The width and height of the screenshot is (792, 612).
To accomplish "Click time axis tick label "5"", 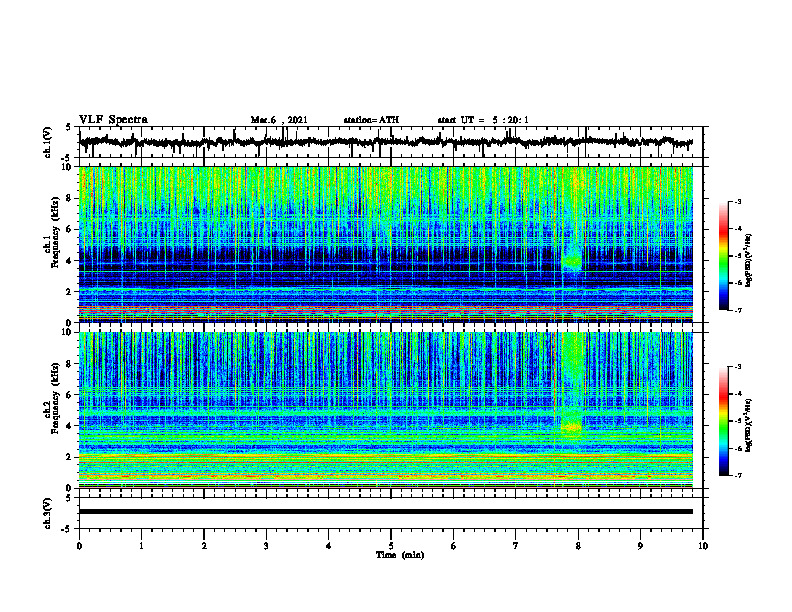I will (391, 546).
